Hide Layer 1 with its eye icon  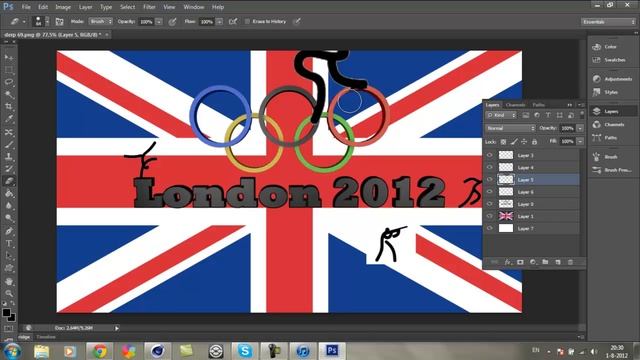point(489,216)
